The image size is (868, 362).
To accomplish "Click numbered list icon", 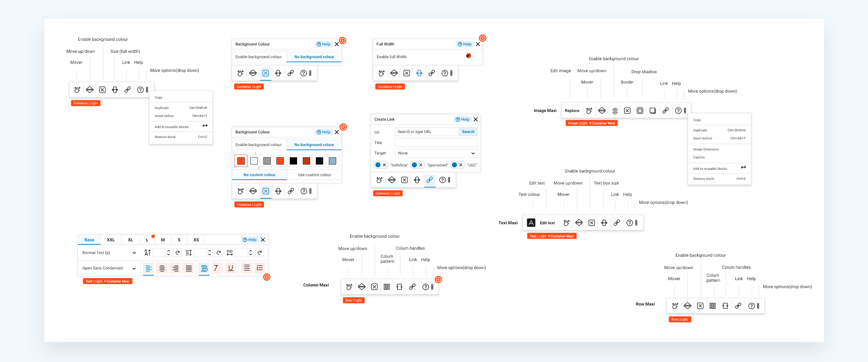I will [260, 268].
